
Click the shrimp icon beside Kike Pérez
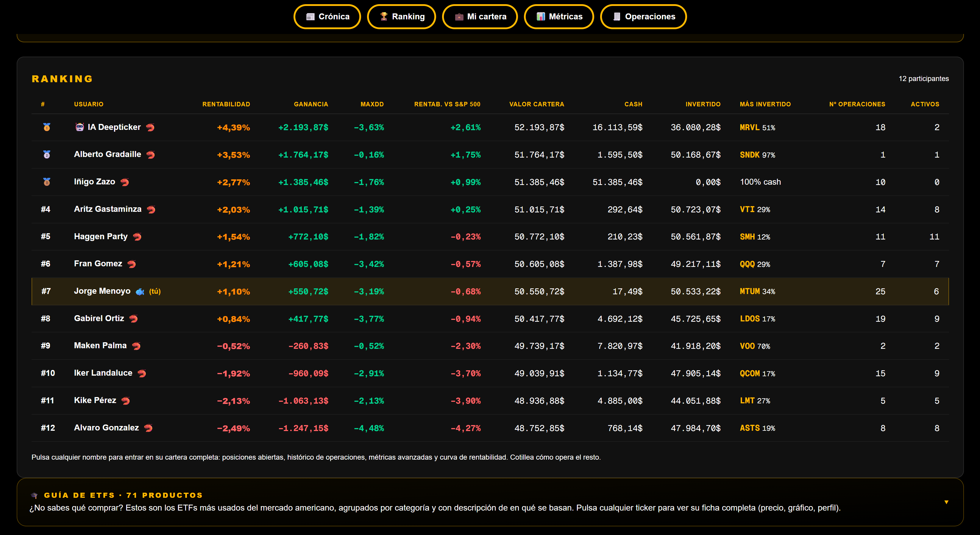coord(126,401)
